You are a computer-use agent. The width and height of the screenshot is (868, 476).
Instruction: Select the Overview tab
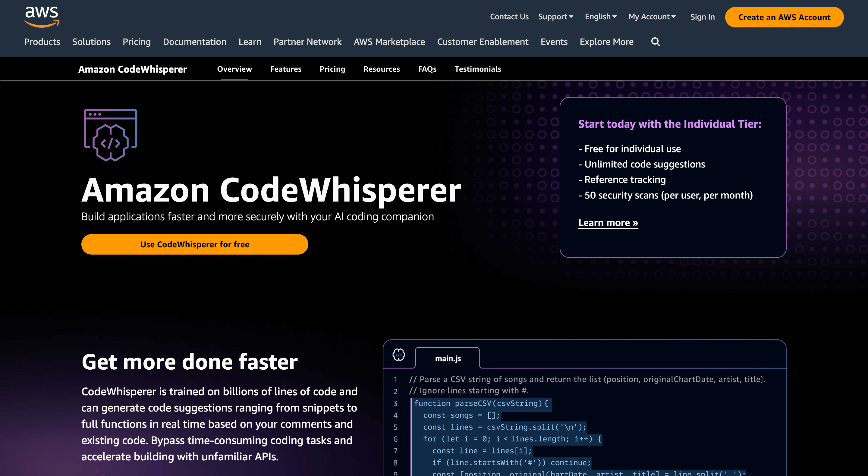coord(234,69)
